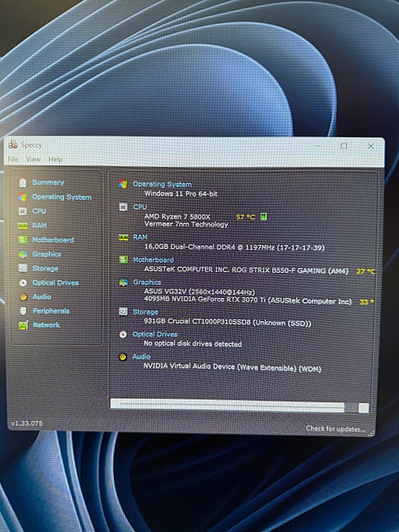Image resolution: width=399 pixels, height=532 pixels.
Task: Select the Graphics monitor icon in sidebar
Action: pyautogui.click(x=23, y=254)
